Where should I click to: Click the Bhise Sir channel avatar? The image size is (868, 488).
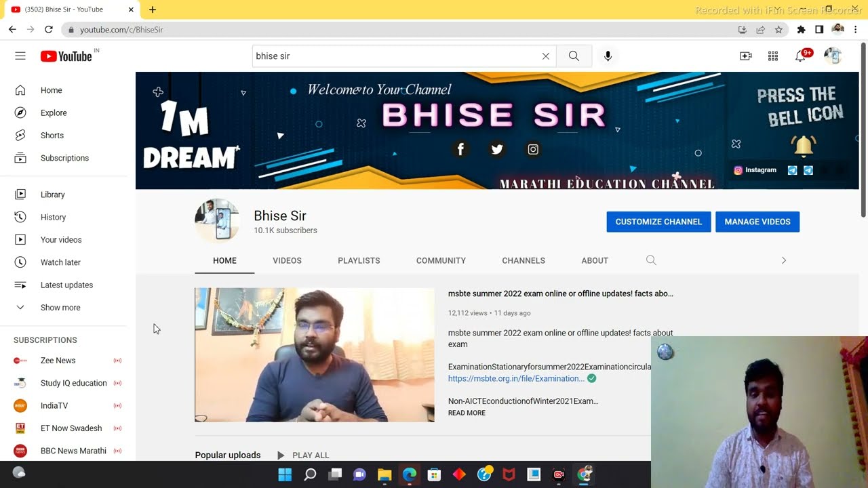pyautogui.click(x=217, y=221)
